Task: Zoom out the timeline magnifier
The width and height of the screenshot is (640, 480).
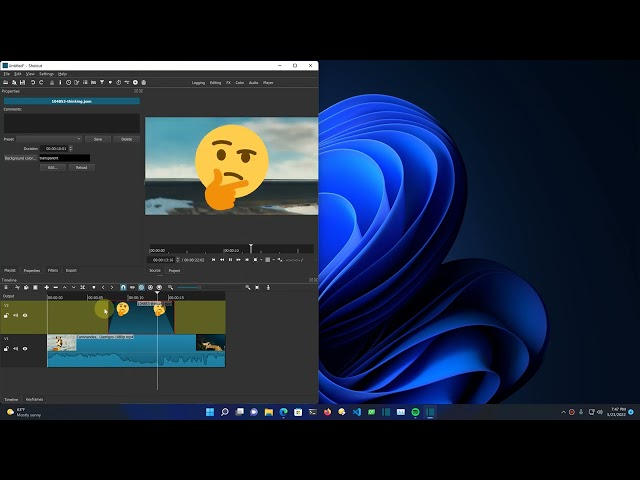Action: pyautogui.click(x=171, y=287)
